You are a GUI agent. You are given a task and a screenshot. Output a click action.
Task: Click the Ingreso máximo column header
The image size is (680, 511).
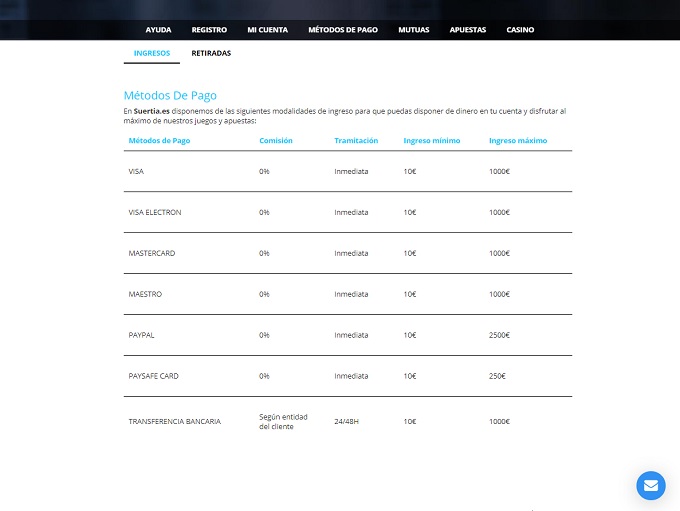pos(518,141)
